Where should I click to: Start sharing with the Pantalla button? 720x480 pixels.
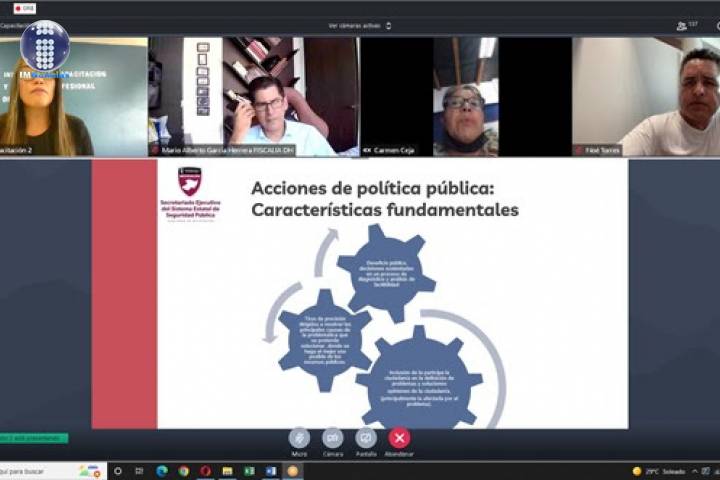coord(366,438)
